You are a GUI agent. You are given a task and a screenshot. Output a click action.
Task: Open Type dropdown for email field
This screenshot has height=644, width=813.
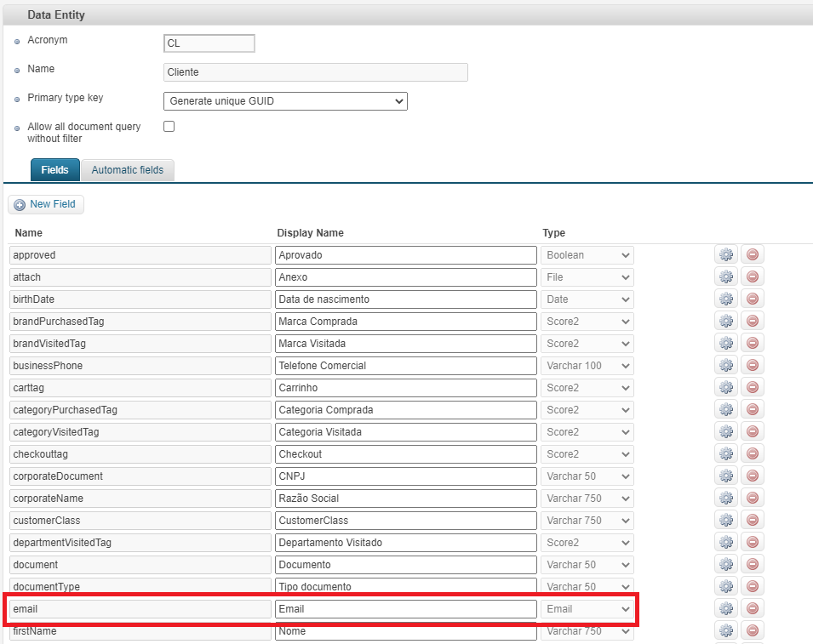587,608
